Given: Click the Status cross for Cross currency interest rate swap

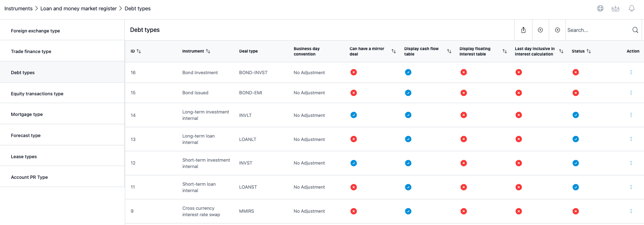Looking at the screenshot, I should [576, 211].
